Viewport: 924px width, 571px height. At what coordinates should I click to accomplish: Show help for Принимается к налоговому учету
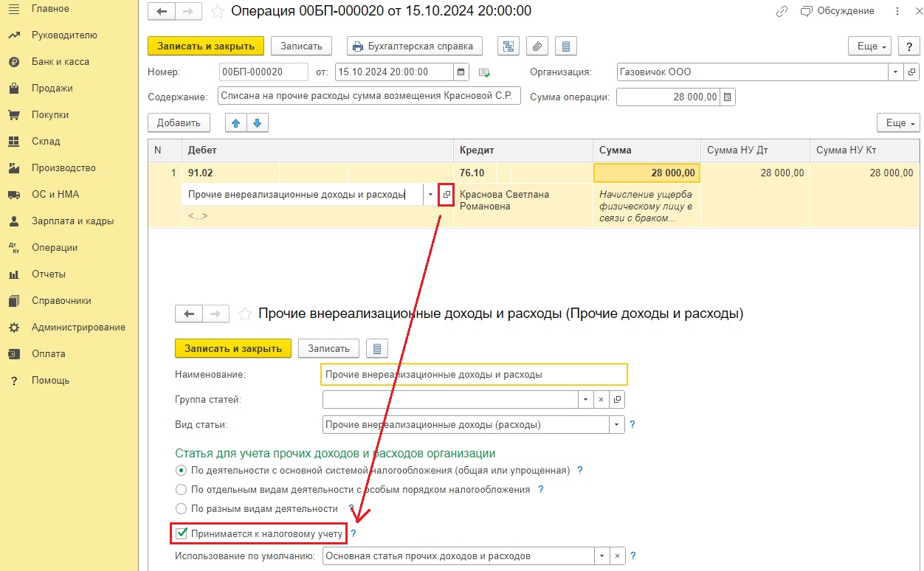tap(353, 533)
